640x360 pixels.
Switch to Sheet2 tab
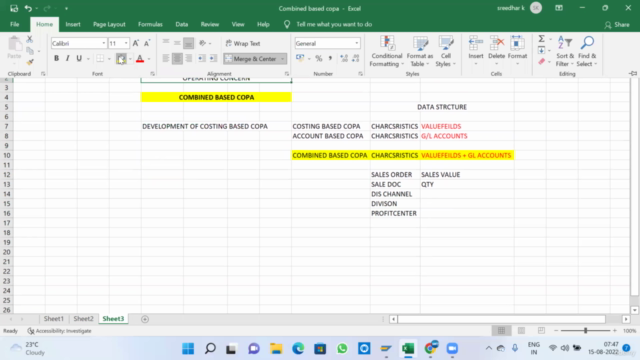click(x=83, y=319)
